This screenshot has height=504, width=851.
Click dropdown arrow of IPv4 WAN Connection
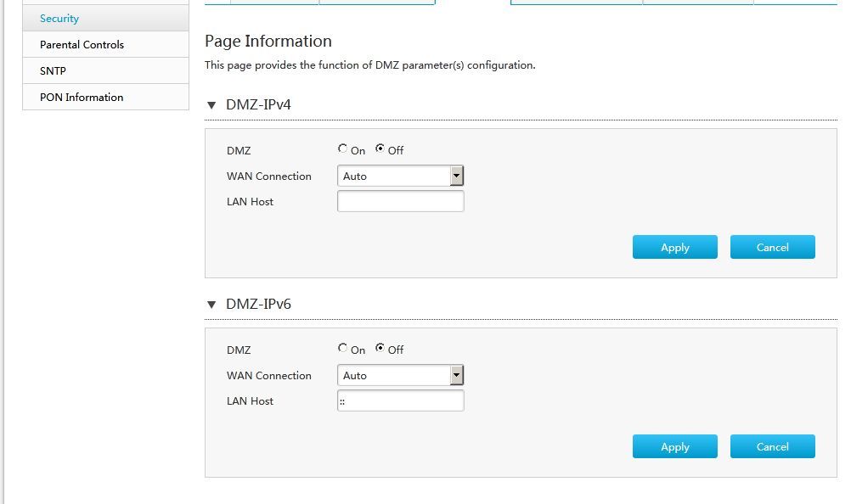click(x=456, y=176)
